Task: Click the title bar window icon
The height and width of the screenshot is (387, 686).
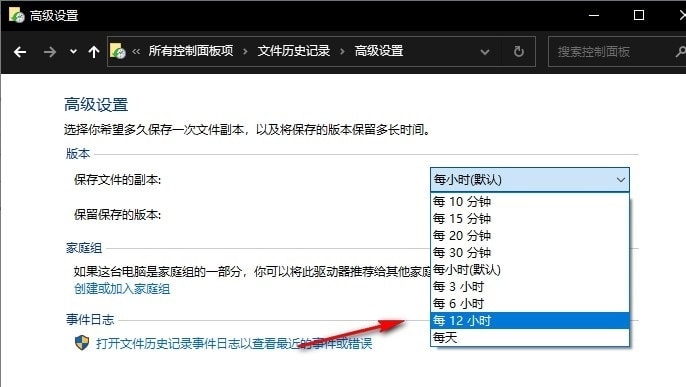Action: coord(17,15)
